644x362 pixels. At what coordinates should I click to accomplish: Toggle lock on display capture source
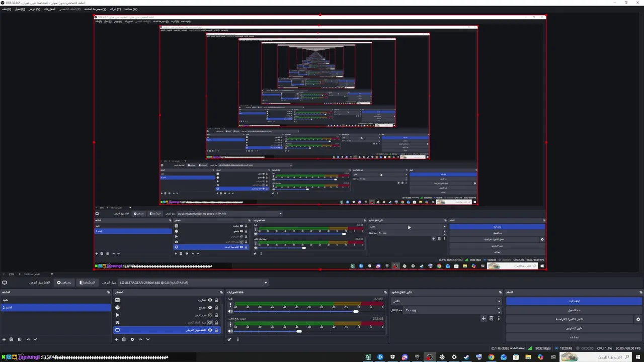(x=216, y=330)
